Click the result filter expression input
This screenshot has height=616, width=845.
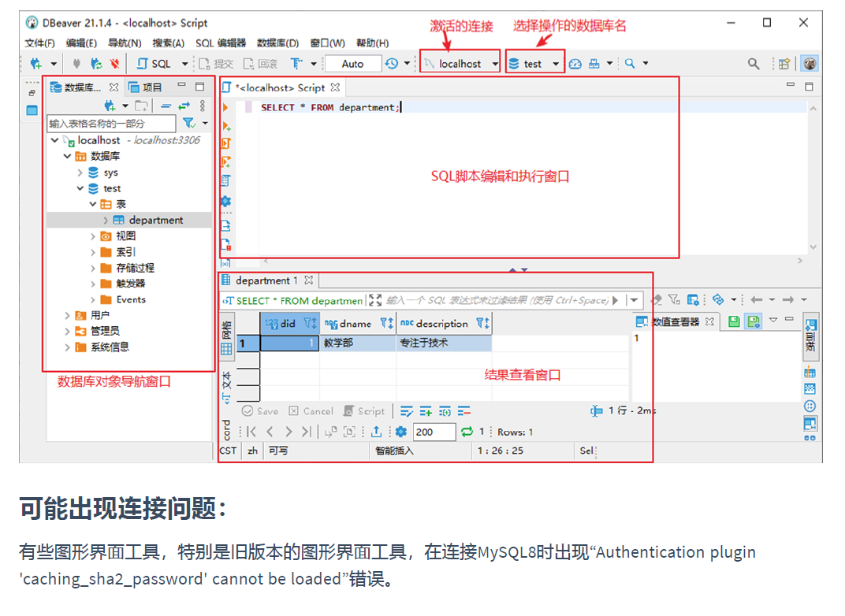point(497,300)
